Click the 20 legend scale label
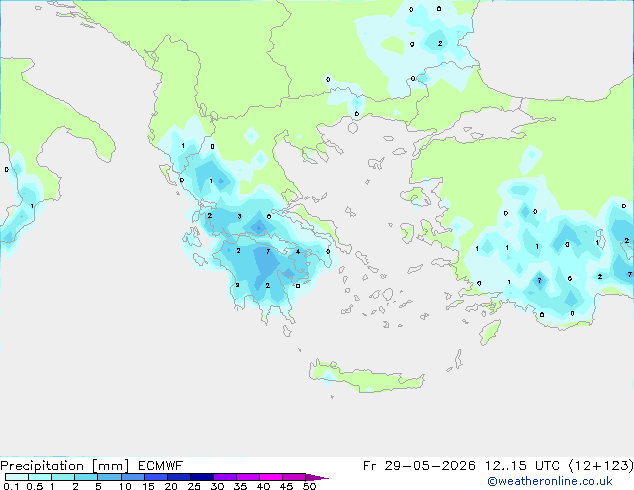The image size is (634, 490). tap(171, 486)
